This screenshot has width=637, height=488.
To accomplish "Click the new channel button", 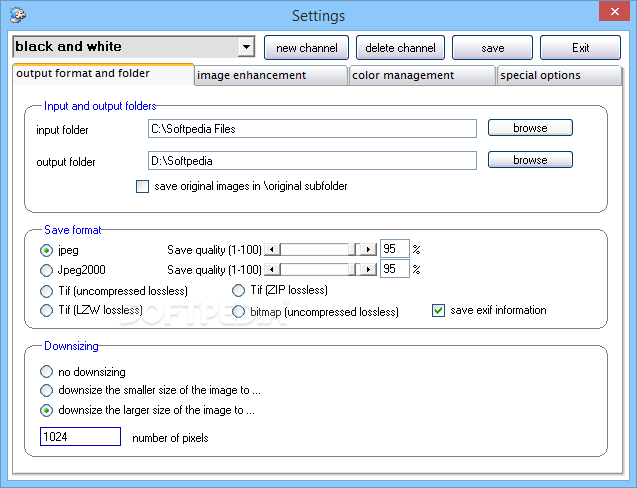I will [306, 48].
